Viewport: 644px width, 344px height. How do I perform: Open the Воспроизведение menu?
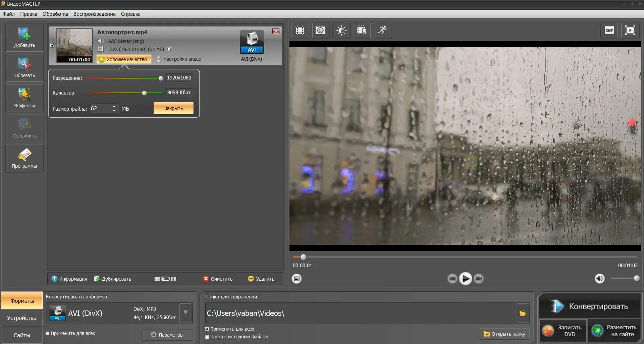tap(95, 14)
